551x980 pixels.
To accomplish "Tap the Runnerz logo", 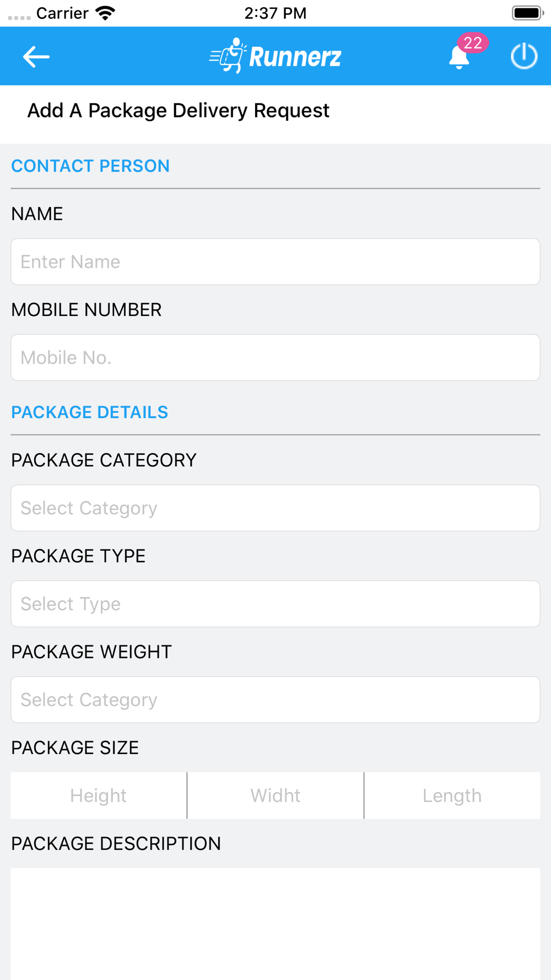I will [x=275, y=56].
